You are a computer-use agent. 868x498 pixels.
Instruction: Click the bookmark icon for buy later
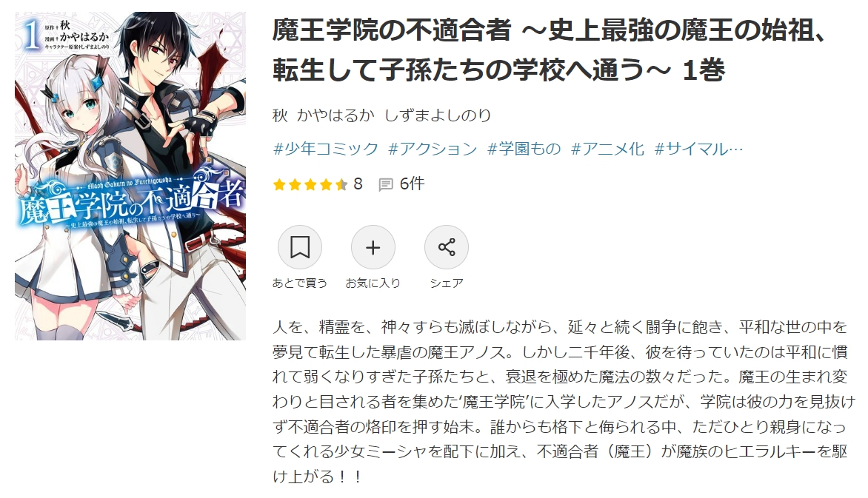point(299,247)
